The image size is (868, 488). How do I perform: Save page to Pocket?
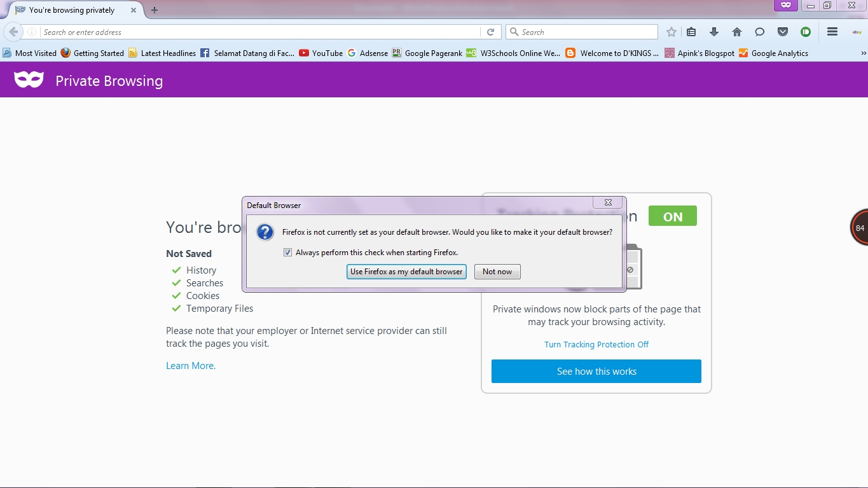(782, 31)
